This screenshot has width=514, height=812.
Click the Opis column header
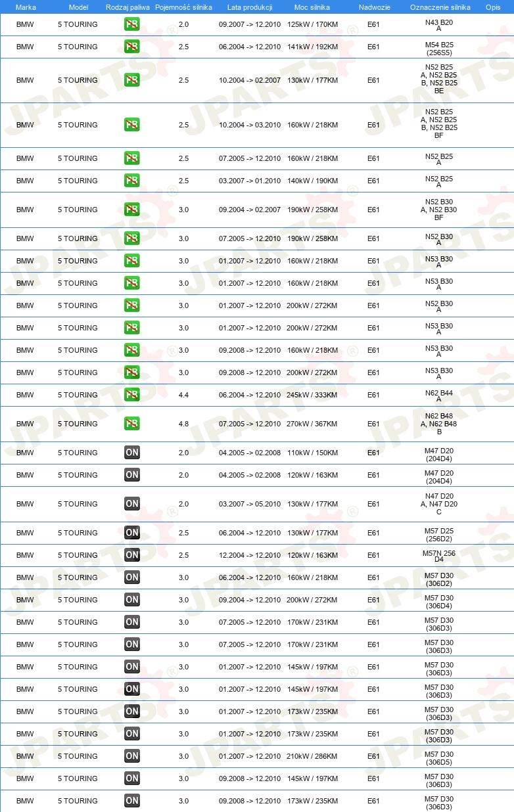pos(493,7)
